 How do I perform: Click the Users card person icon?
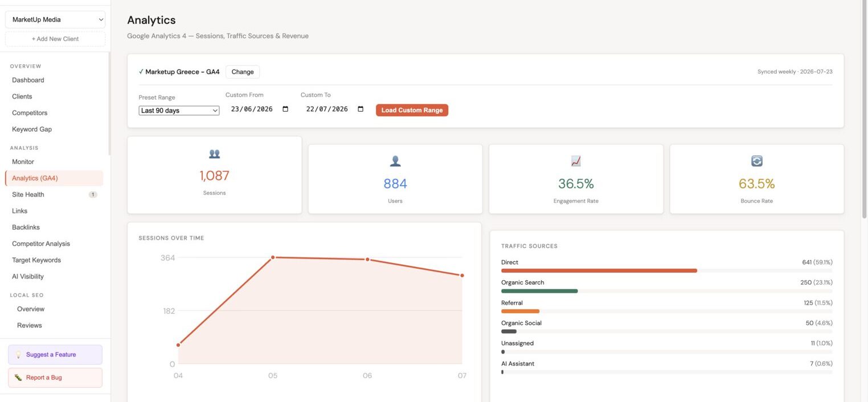point(395,162)
